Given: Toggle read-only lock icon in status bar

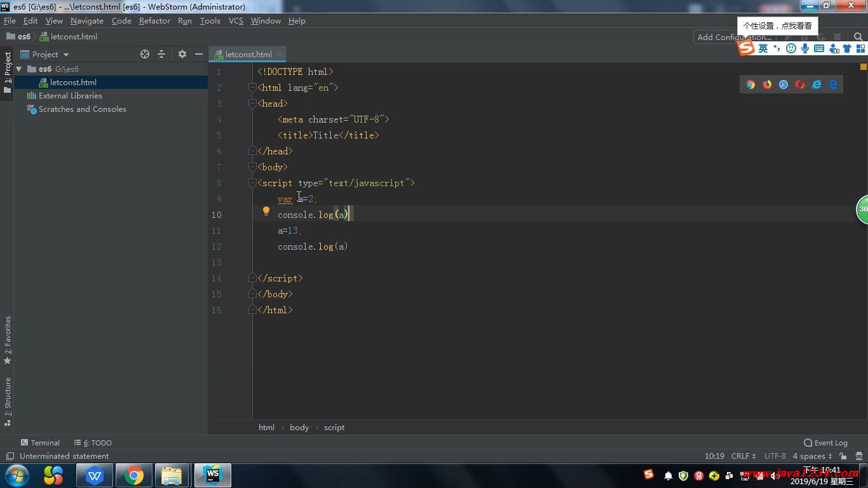Looking at the screenshot, I should [843, 456].
